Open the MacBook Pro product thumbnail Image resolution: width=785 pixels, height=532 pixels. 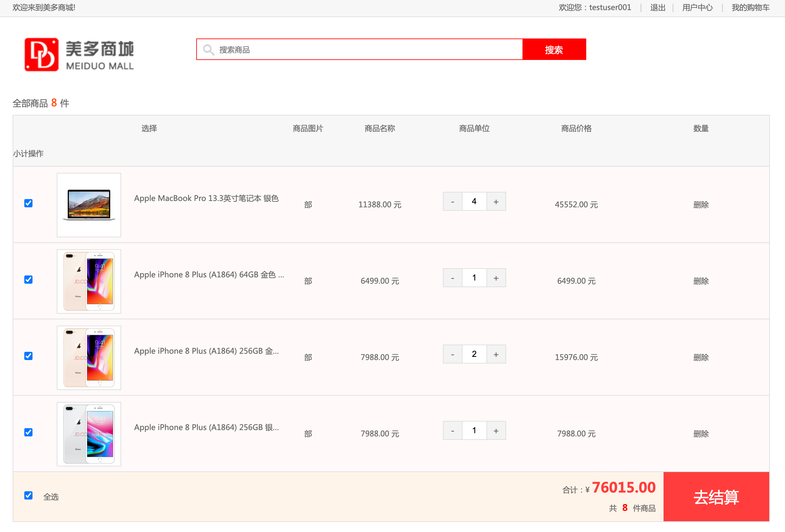89,205
